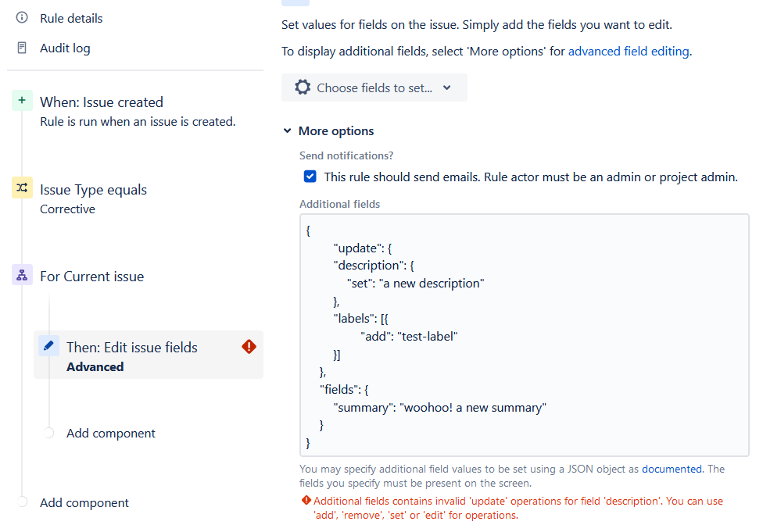Open the Choose fields to set dropdown

(374, 87)
